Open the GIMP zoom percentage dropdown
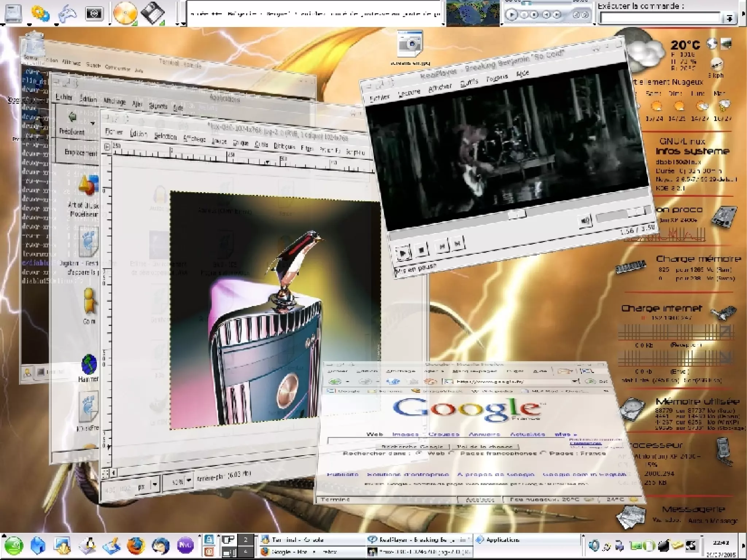 tap(189, 480)
